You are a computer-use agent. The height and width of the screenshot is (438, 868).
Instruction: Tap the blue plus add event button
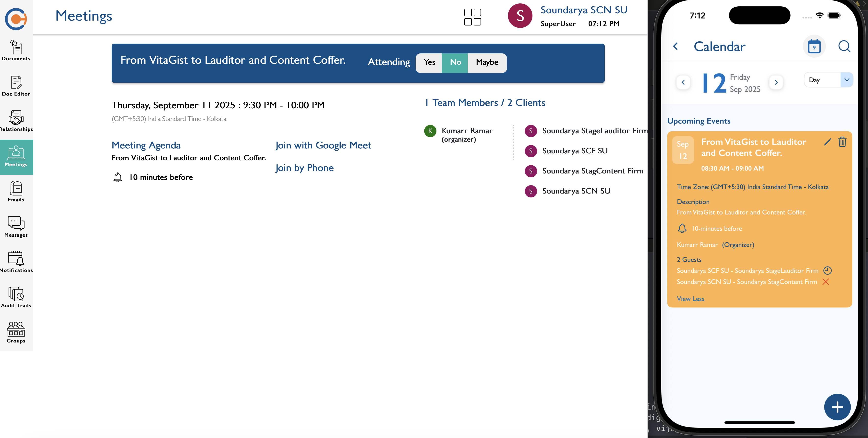837,407
